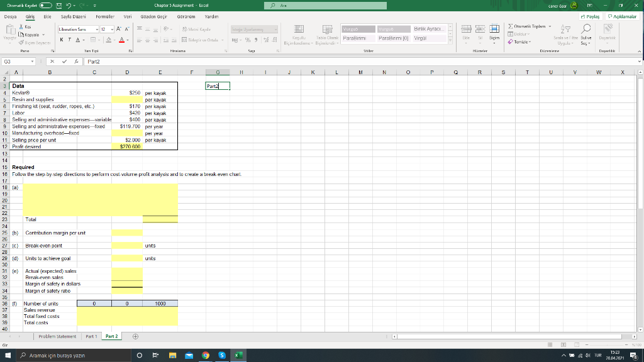Add a new sheet with plus icon
644x362 pixels.
[x=136, y=337]
